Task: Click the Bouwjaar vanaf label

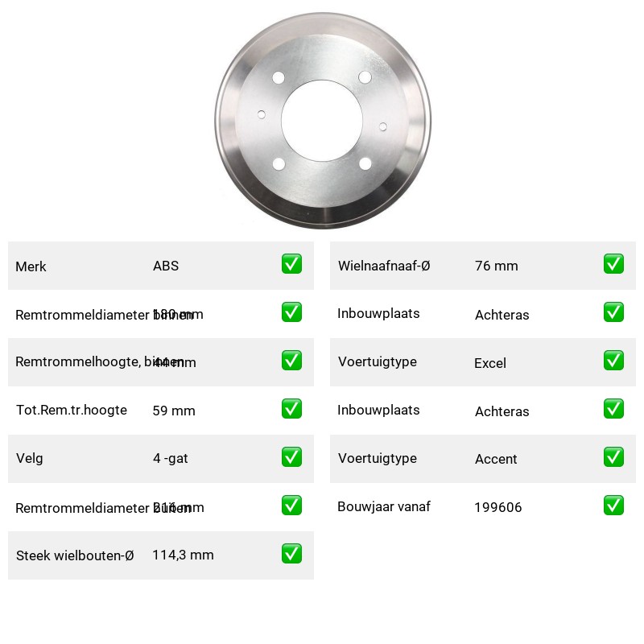Action: [384, 506]
